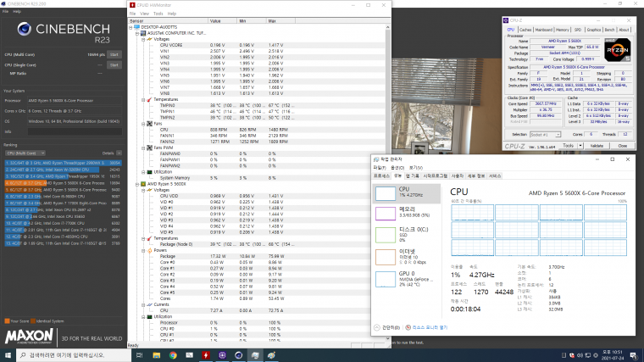Image resolution: width=644 pixels, height=362 pixels.
Task: Open Task View on the taskbar
Action: point(139,355)
